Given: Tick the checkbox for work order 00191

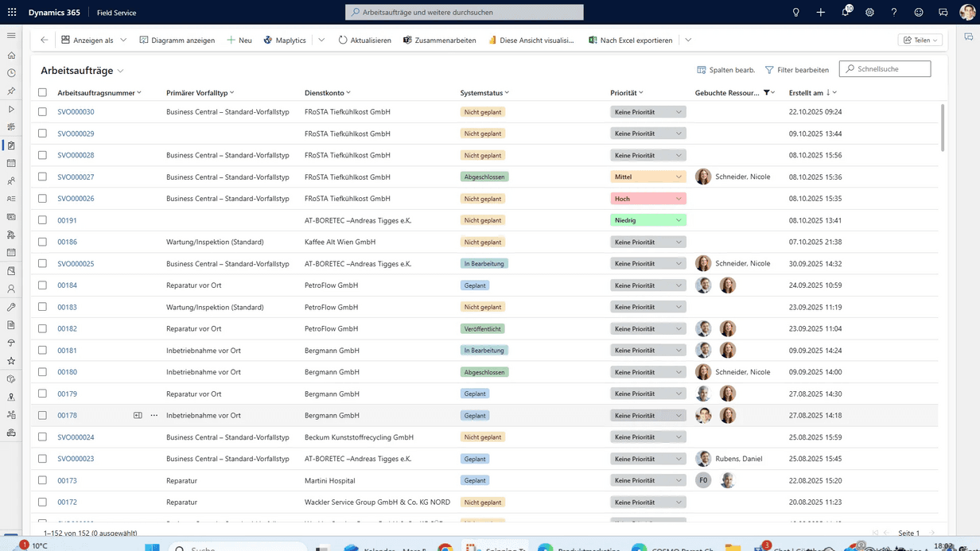Looking at the screenshot, I should click(x=42, y=220).
